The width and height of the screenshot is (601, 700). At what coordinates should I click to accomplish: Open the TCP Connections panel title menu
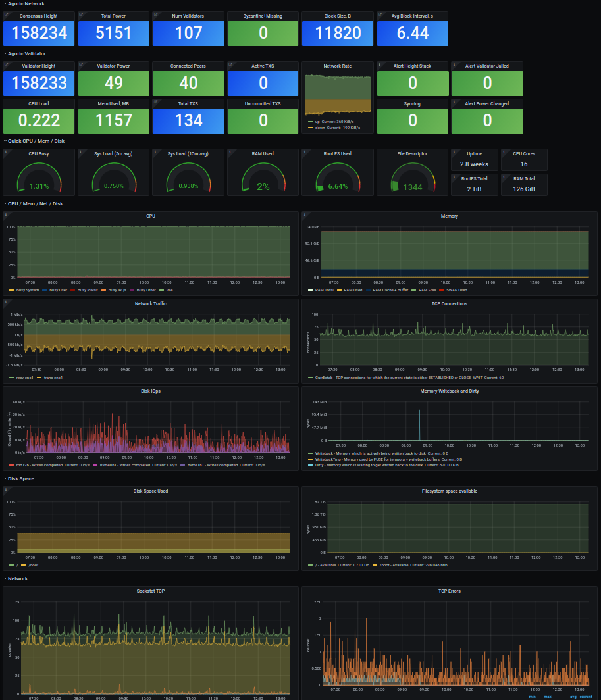click(450, 303)
